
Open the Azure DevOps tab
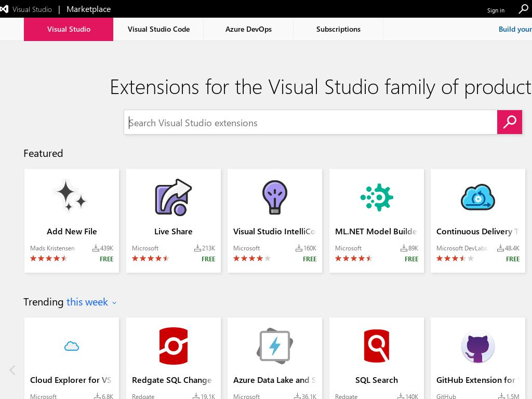248,29
